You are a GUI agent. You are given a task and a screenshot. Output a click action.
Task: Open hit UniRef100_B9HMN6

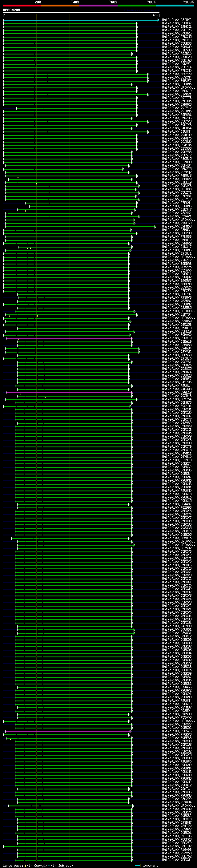click(177, 250)
